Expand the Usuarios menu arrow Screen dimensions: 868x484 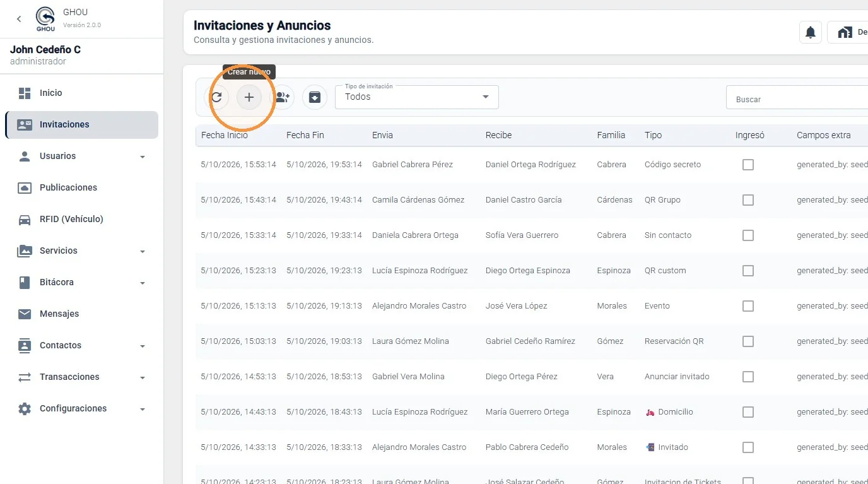pyautogui.click(x=143, y=156)
